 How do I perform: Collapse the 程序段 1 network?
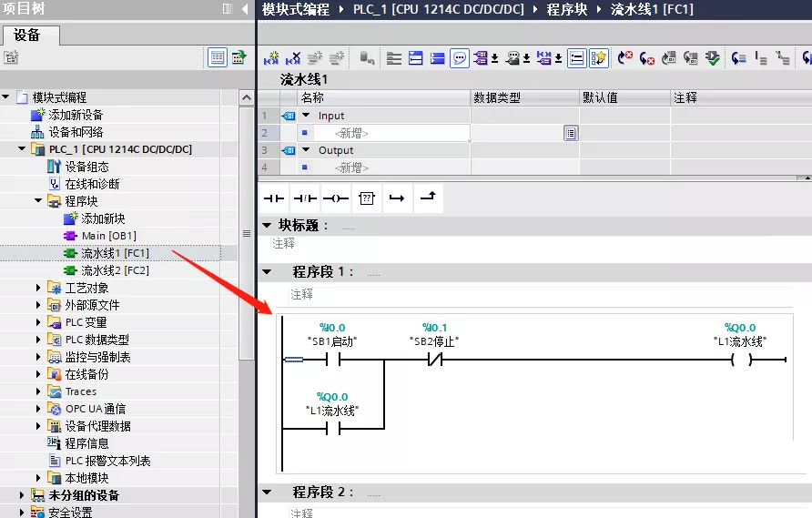[x=266, y=272]
